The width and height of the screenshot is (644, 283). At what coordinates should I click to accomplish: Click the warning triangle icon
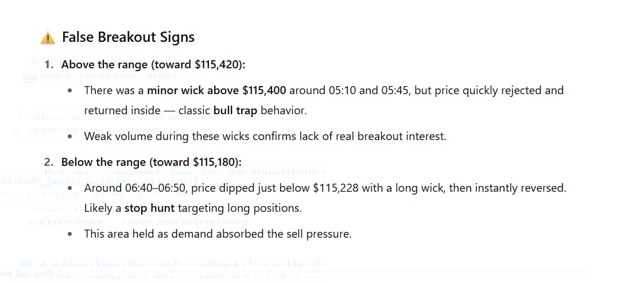click(48, 38)
